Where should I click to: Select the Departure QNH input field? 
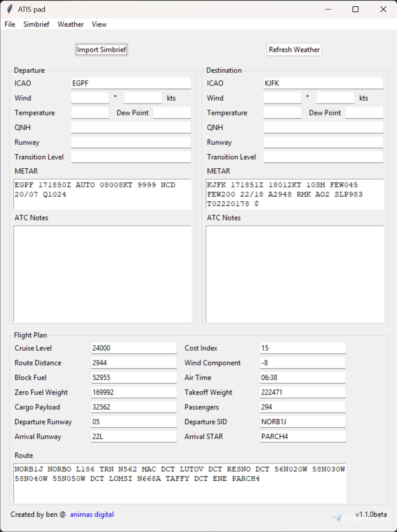click(131, 127)
